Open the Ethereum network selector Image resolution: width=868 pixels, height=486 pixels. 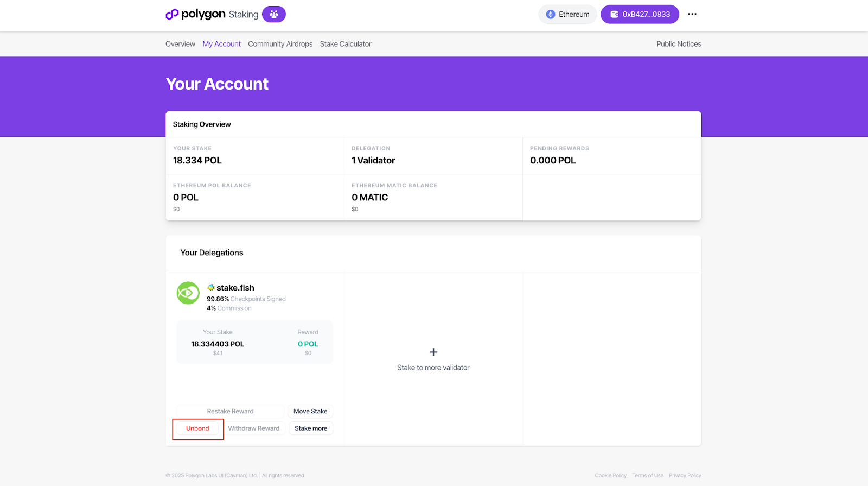[x=567, y=15]
